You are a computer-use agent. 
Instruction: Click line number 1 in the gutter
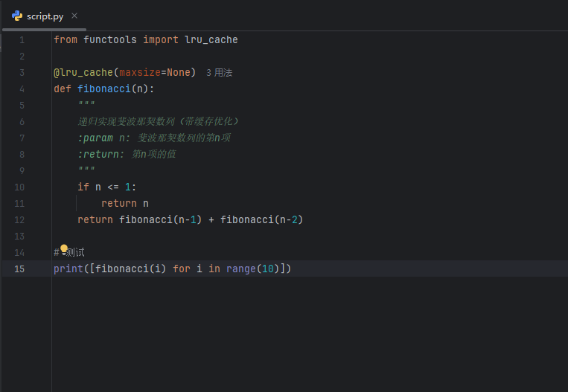(x=22, y=39)
